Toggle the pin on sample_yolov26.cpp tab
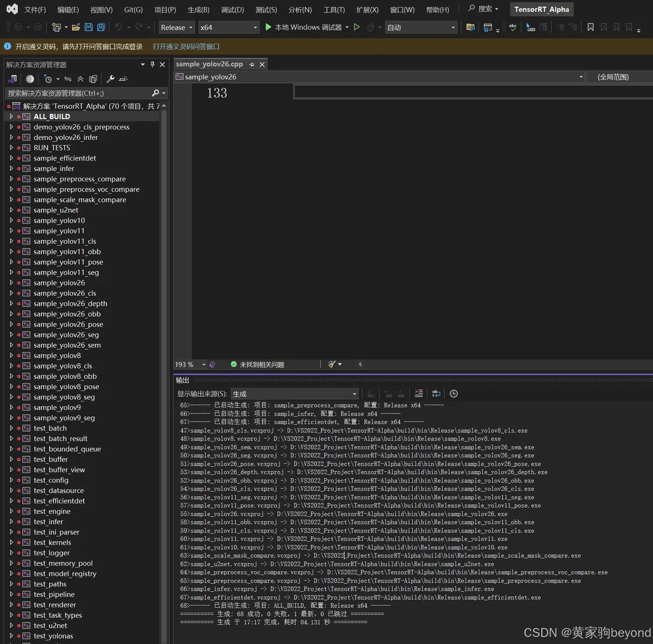This screenshot has width=653, height=644. (x=252, y=64)
